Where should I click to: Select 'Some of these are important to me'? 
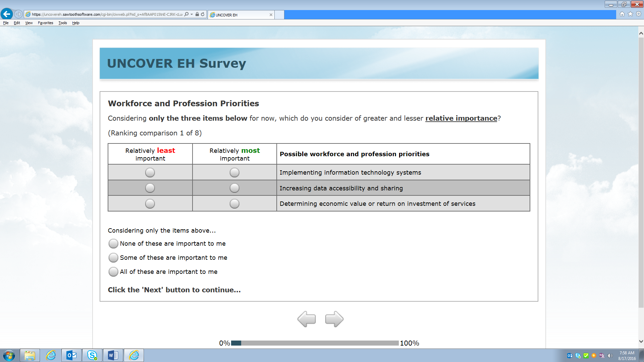pos(113,257)
